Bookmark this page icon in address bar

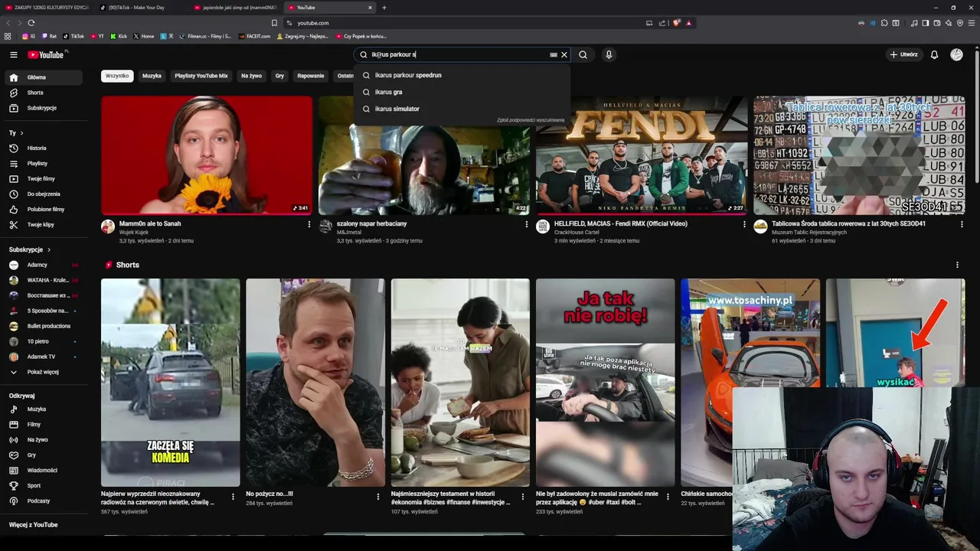click(x=274, y=23)
